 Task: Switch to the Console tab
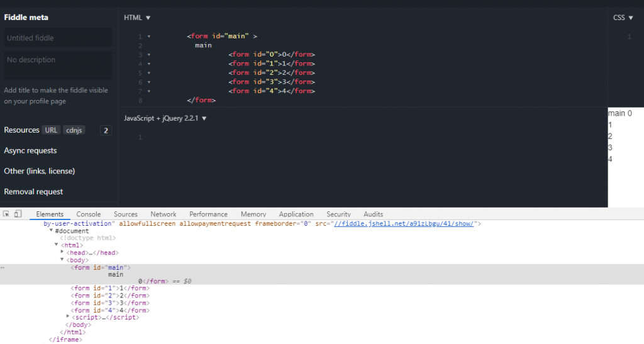[88, 214]
